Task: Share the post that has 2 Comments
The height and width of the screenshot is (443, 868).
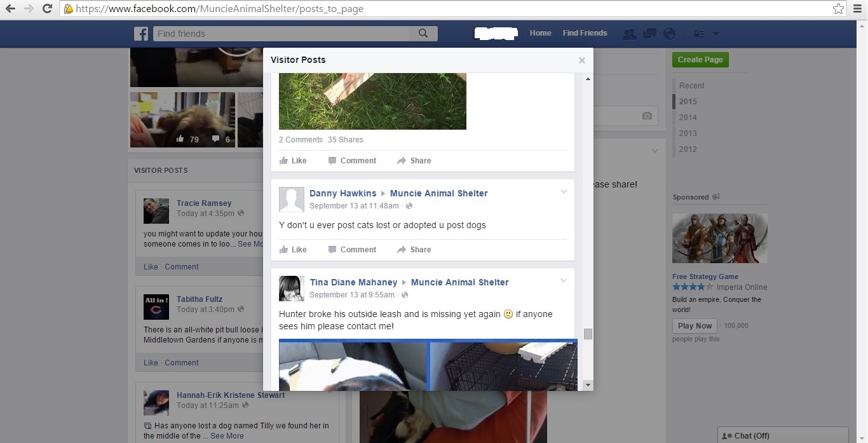Action: click(414, 161)
